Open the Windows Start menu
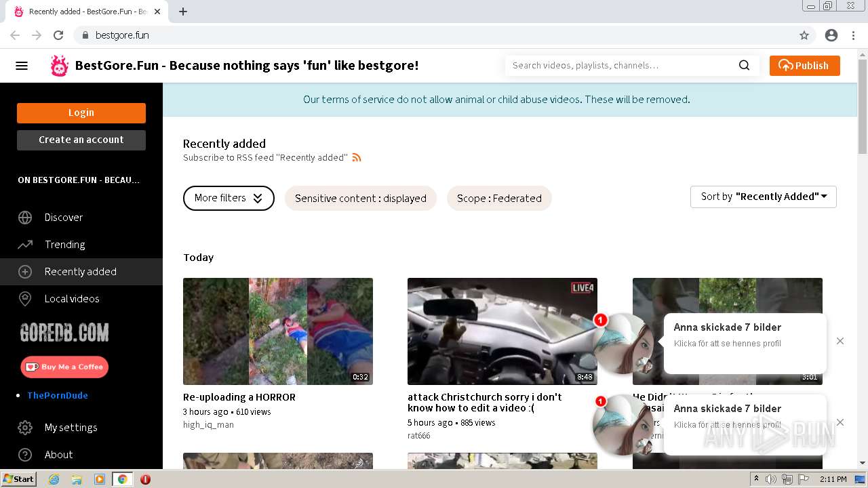Viewport: 868px width, 488px height. coord(19,479)
